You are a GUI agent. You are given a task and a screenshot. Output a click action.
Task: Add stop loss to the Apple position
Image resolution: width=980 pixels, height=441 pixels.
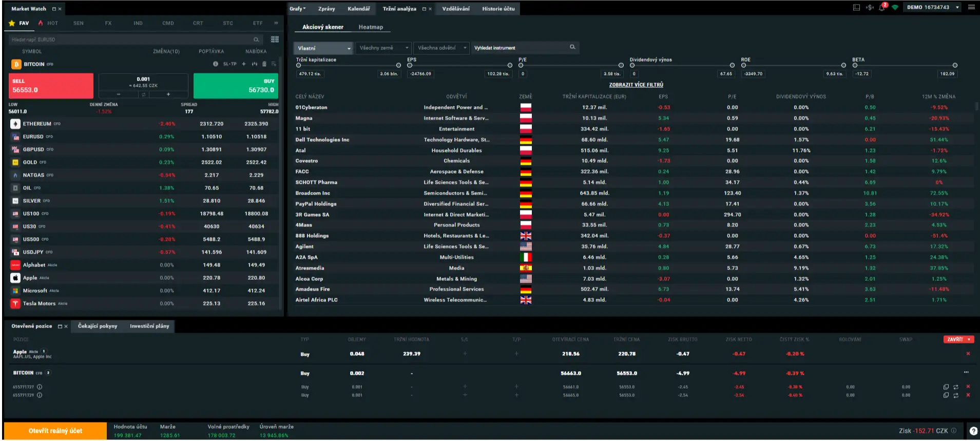465,354
